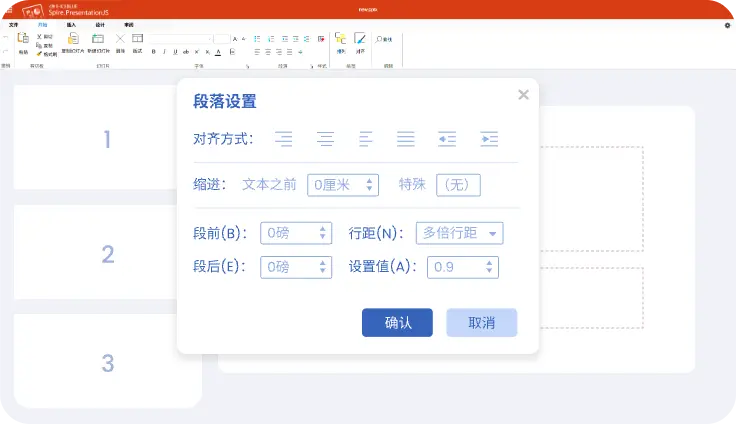Click the numbered list icon in ribbon
736x424 pixels.
point(271,39)
